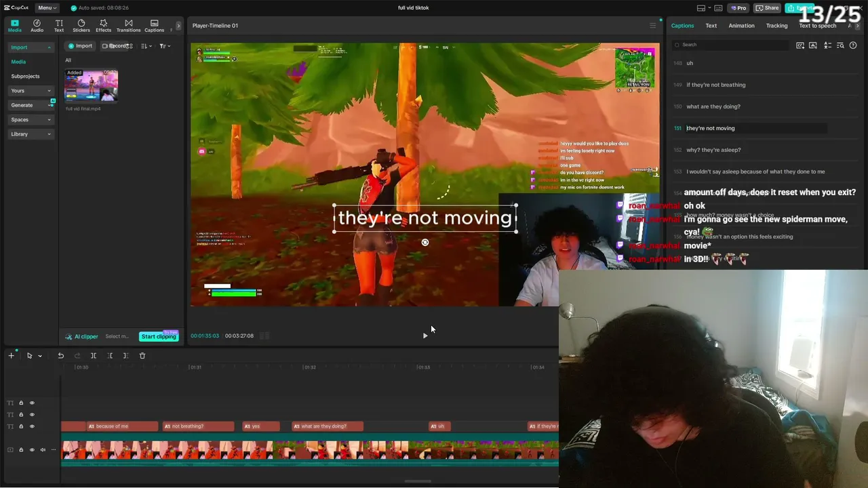The image size is (868, 488).
Task: Select Subprojects in the sidebar
Action: [25, 77]
